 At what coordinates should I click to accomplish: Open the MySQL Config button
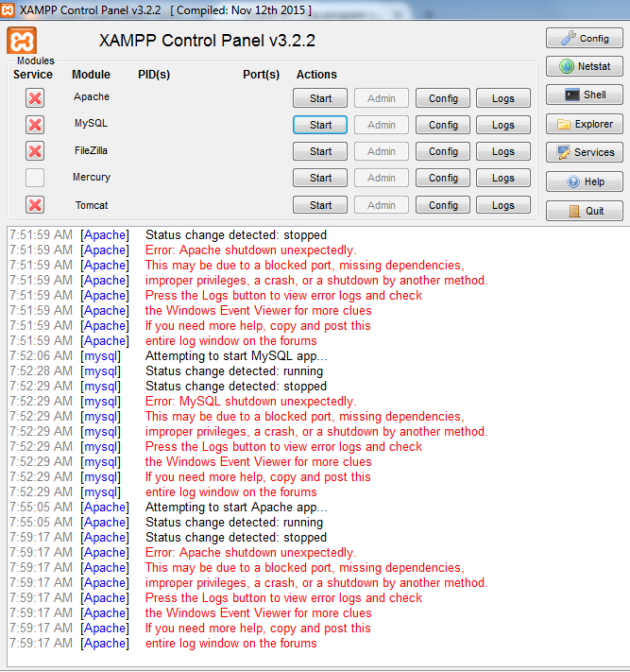point(443,125)
